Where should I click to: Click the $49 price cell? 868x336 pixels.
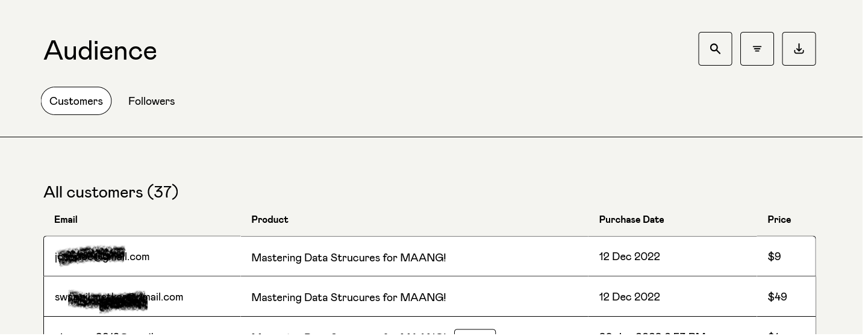click(x=777, y=297)
